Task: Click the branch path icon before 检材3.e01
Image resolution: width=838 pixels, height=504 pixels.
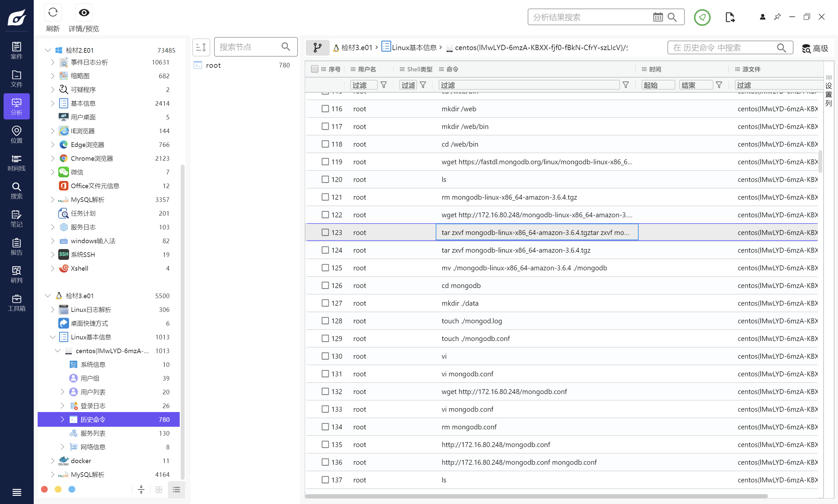Action: (x=317, y=47)
